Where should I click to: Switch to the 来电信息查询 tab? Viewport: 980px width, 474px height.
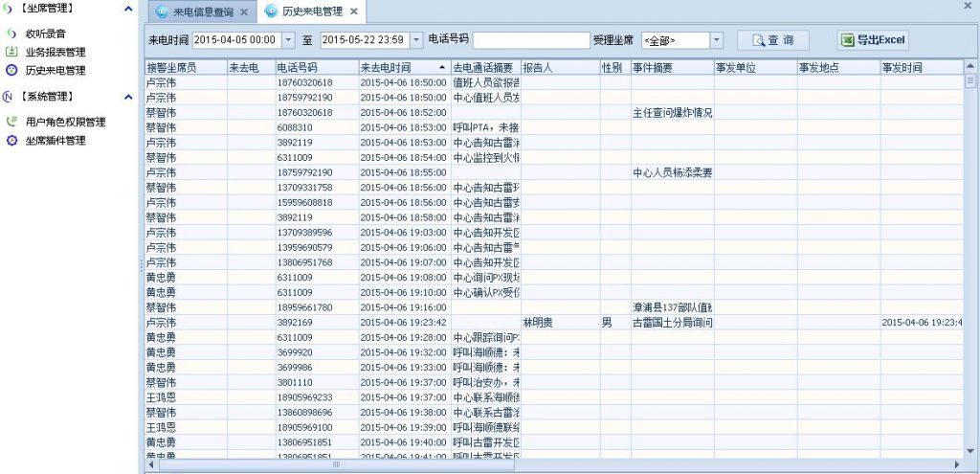point(201,12)
